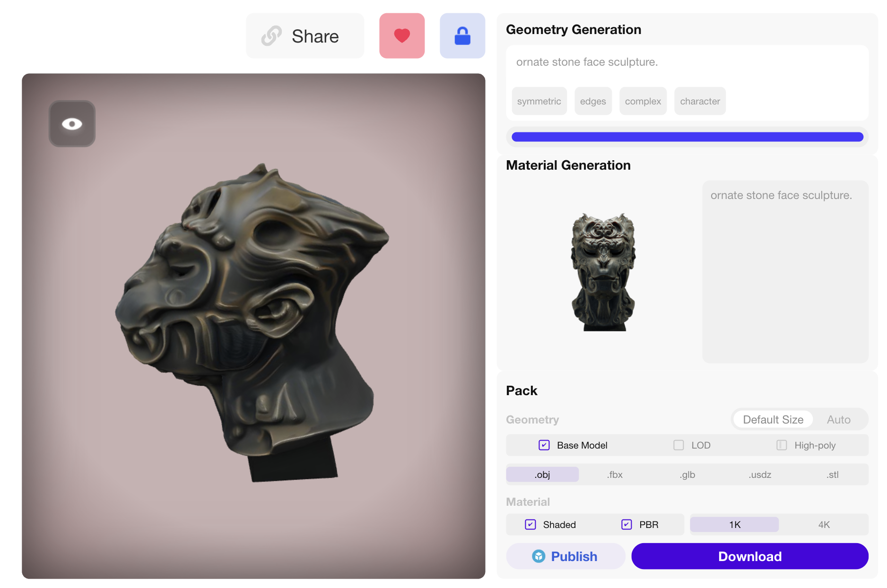Viewport: 887px width, 588px height.
Task: Uncheck the Base Model checkbox
Action: (544, 445)
